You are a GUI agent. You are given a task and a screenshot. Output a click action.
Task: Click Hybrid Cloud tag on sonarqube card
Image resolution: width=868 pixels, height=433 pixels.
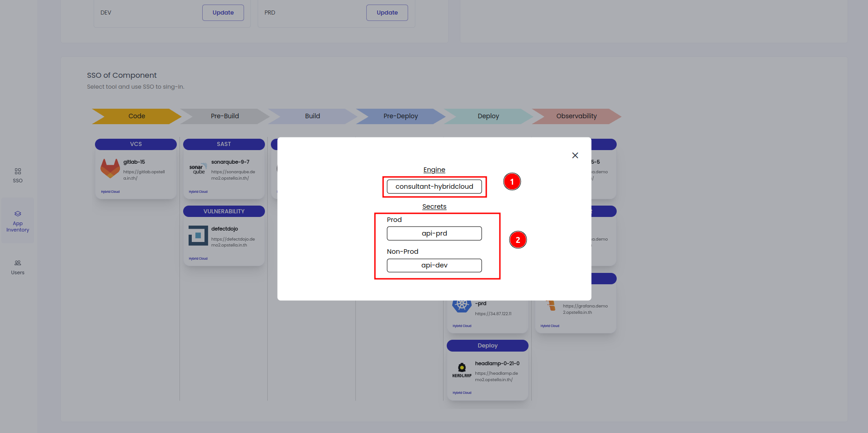(198, 191)
